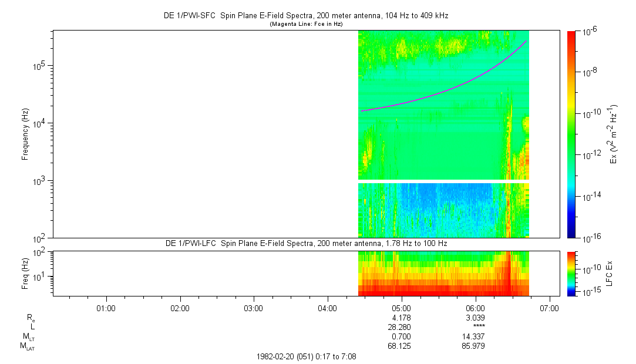Click the white data gap band near 1 kHz
The height and width of the screenshot is (364, 636).
click(443, 181)
